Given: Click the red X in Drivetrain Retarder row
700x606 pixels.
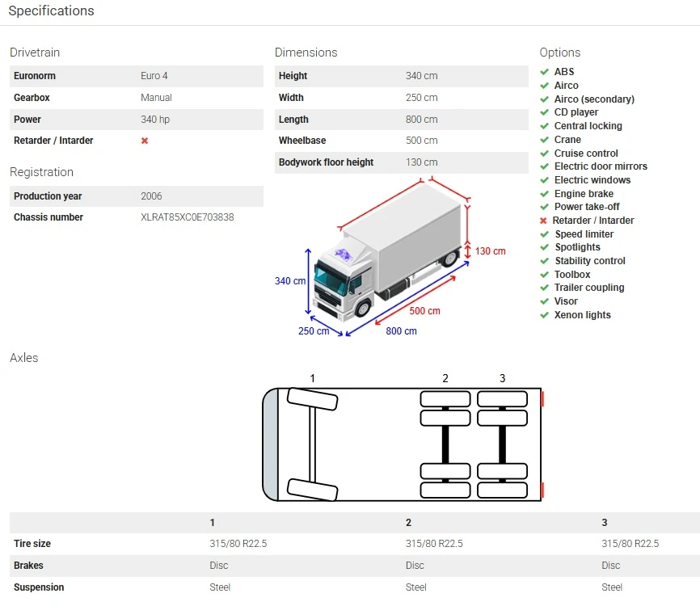Looking at the screenshot, I should (x=145, y=141).
